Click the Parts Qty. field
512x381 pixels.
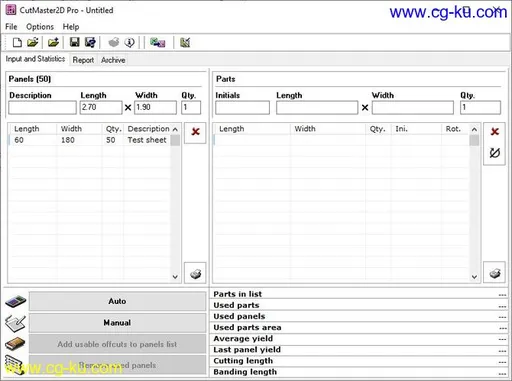pos(480,108)
